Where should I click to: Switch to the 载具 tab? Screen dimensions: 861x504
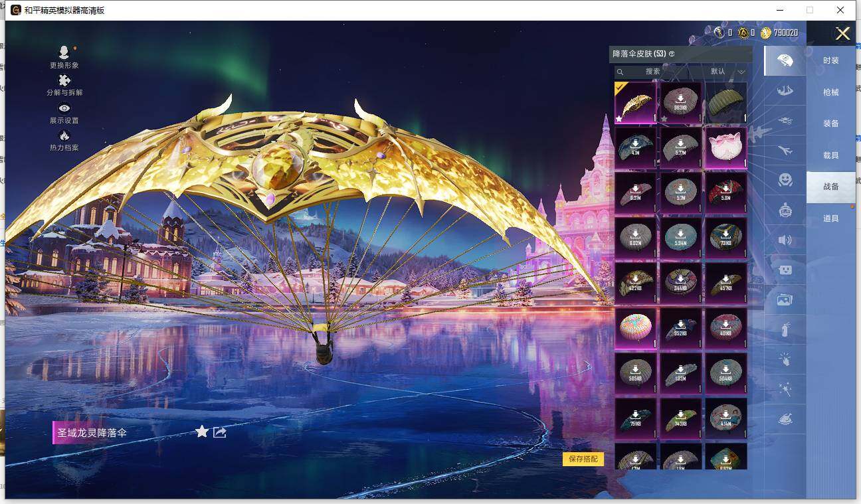click(x=831, y=155)
